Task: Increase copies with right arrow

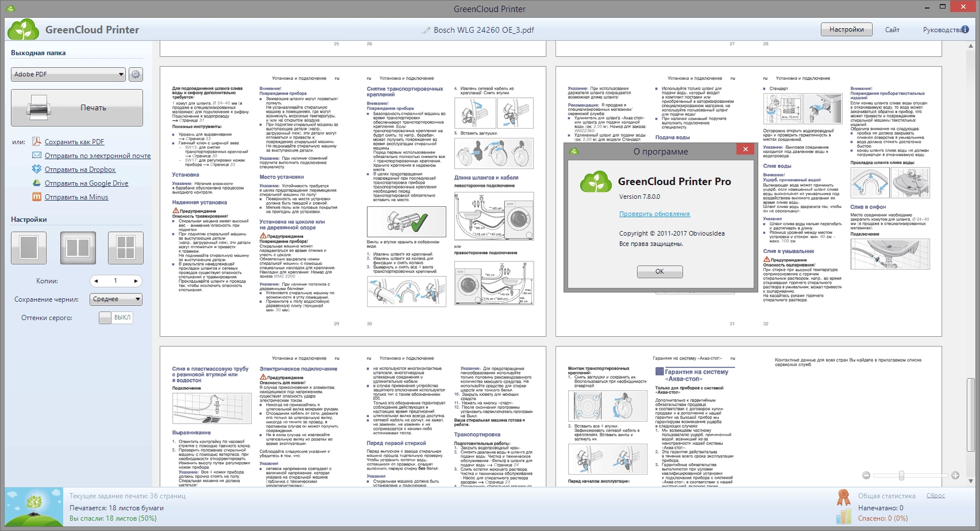Action: (x=136, y=281)
